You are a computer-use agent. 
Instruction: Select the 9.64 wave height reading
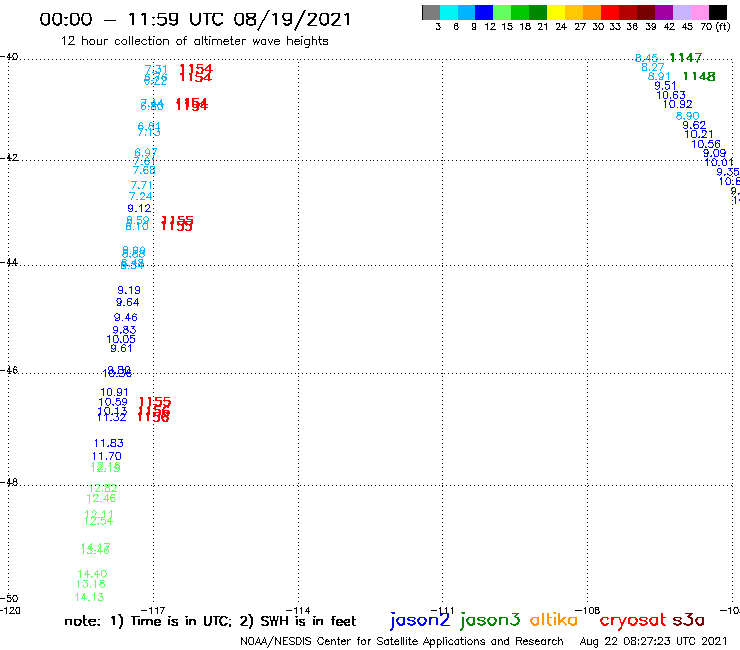[x=127, y=302]
